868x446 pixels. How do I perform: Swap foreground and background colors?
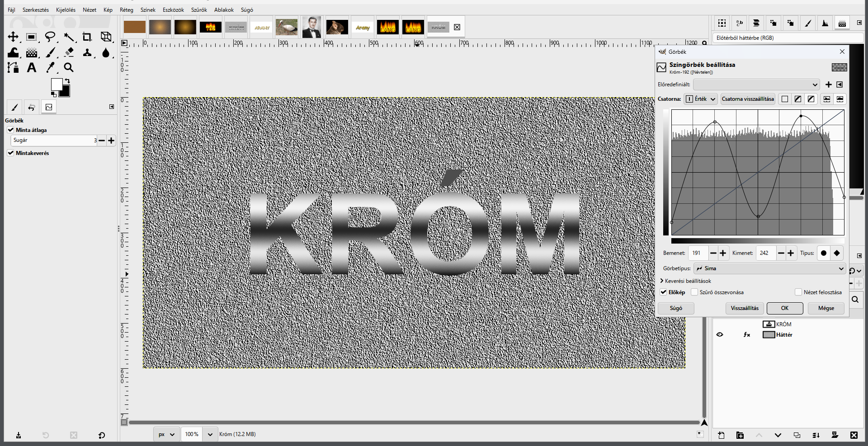click(x=67, y=80)
